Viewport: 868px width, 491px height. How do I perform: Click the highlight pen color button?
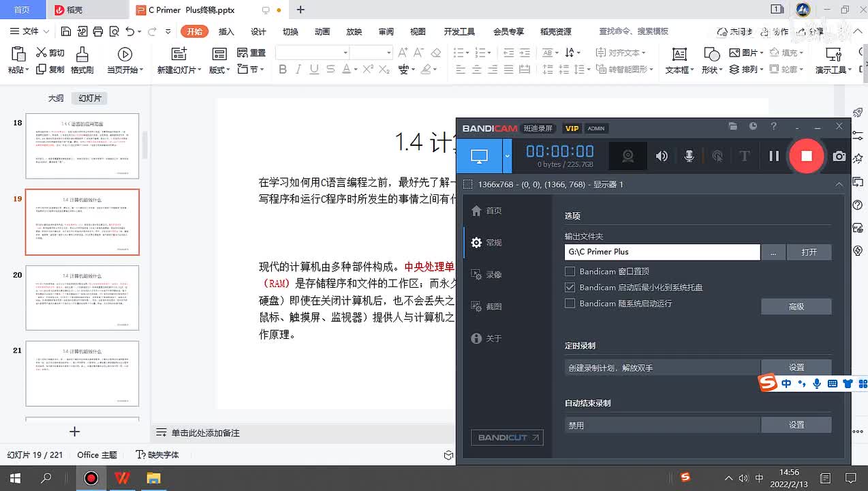[427, 69]
